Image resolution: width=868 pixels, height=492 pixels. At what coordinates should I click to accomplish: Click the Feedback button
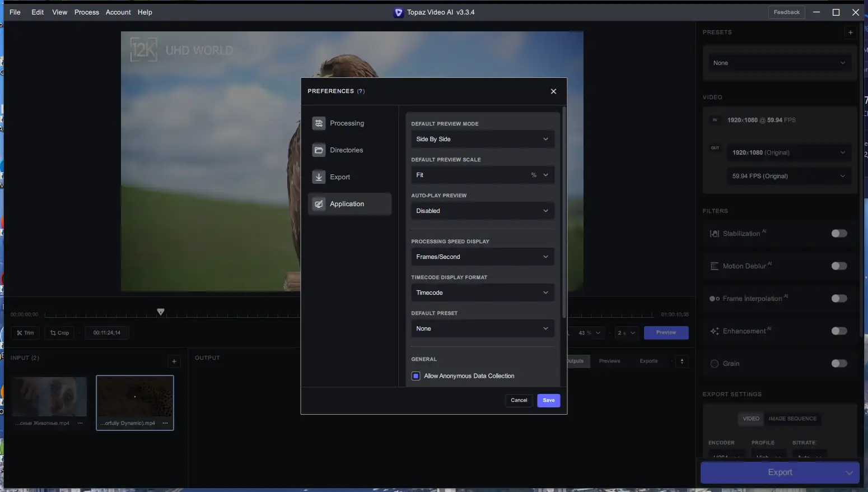pos(787,12)
